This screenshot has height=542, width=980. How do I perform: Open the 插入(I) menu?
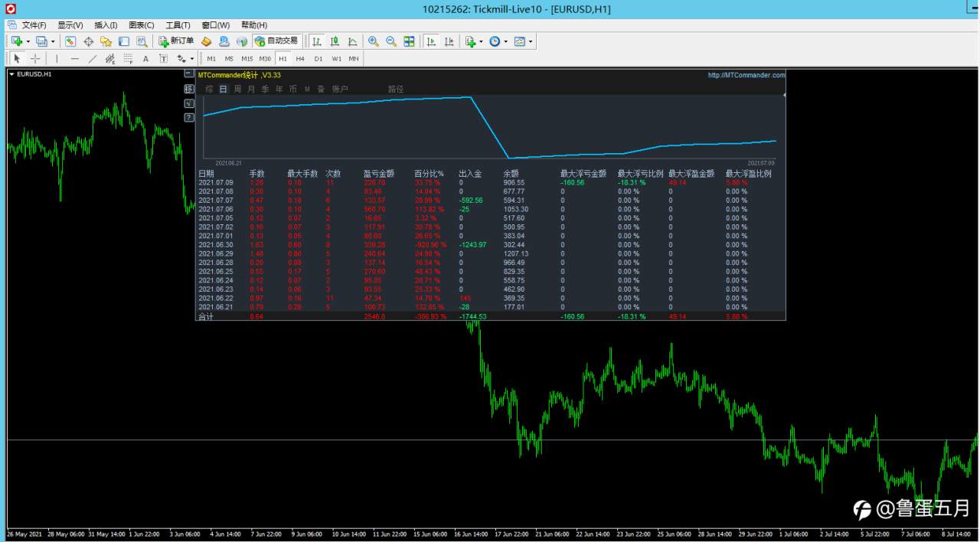(106, 25)
